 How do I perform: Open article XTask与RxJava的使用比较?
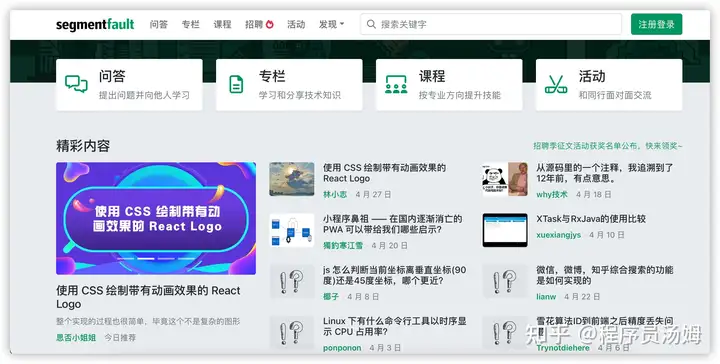tap(591, 219)
